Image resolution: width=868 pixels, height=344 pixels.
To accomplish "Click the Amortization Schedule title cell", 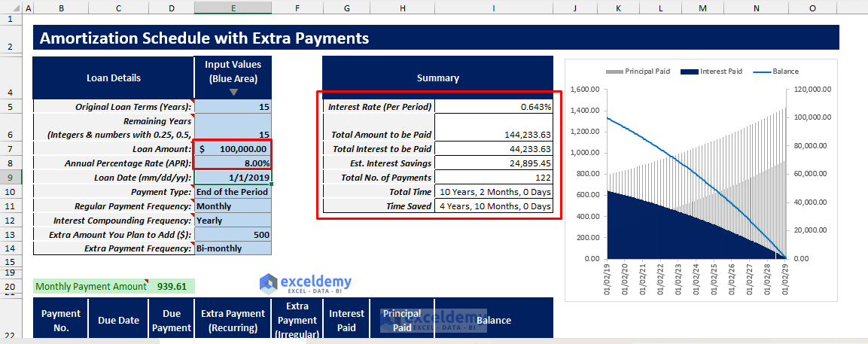I will [436, 38].
